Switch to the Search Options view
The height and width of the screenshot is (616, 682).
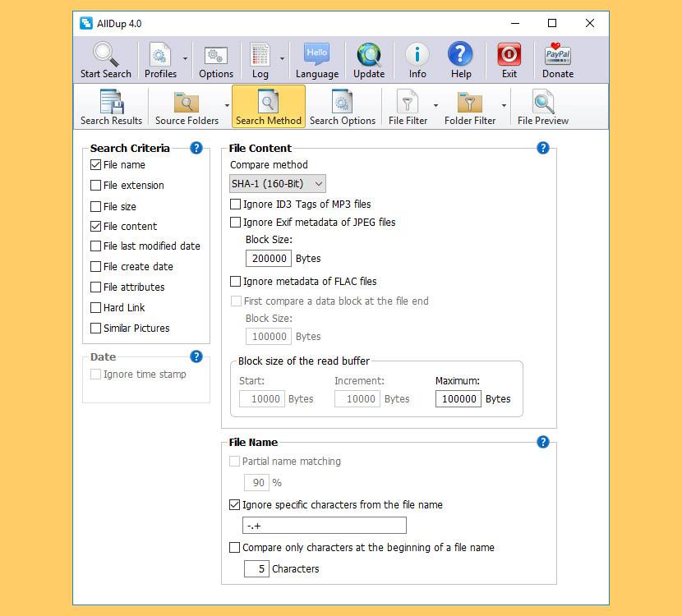pyautogui.click(x=343, y=107)
